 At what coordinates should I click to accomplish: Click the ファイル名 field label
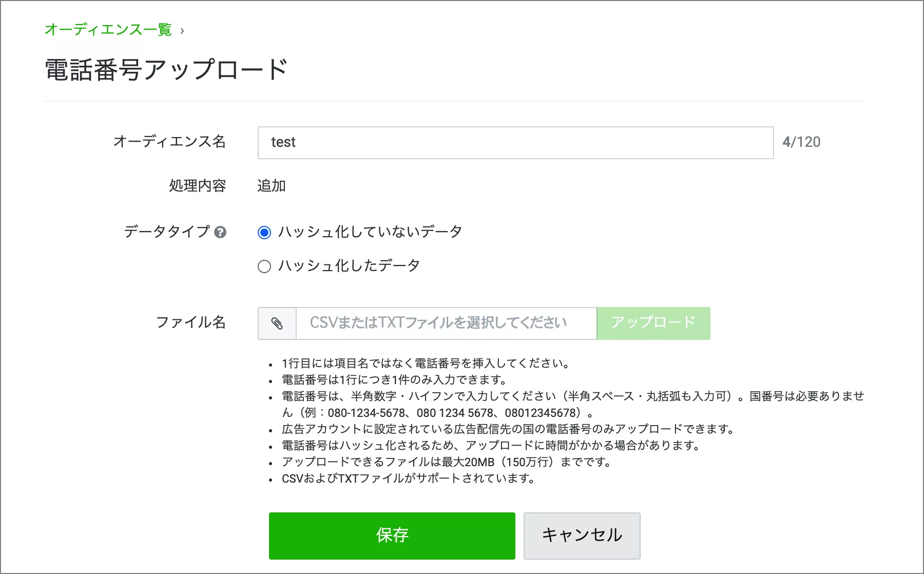[x=190, y=322]
